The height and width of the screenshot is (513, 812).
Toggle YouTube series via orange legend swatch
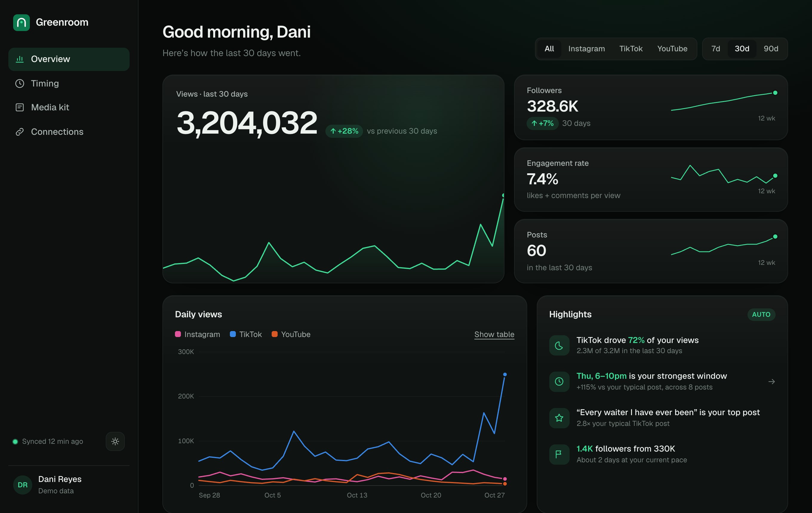(x=274, y=334)
